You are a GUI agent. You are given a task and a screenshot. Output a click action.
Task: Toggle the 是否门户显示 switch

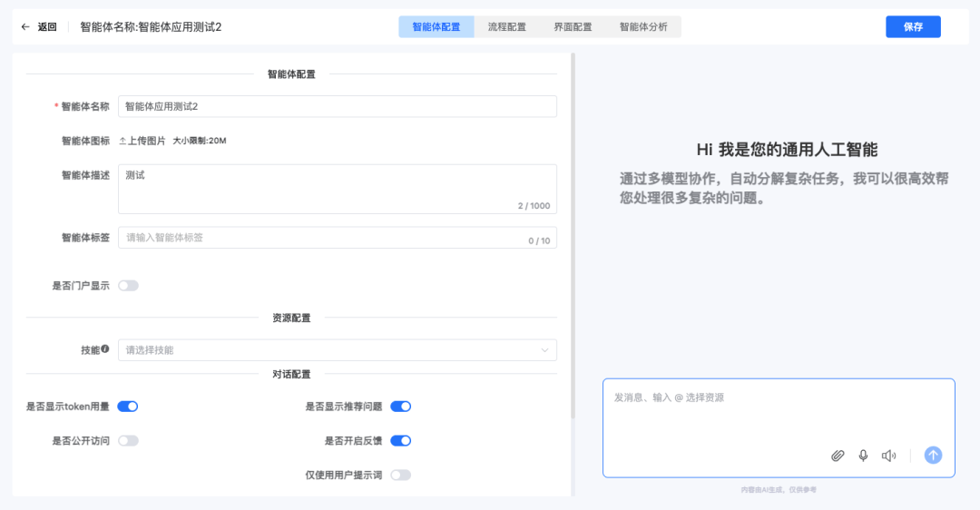tap(128, 286)
